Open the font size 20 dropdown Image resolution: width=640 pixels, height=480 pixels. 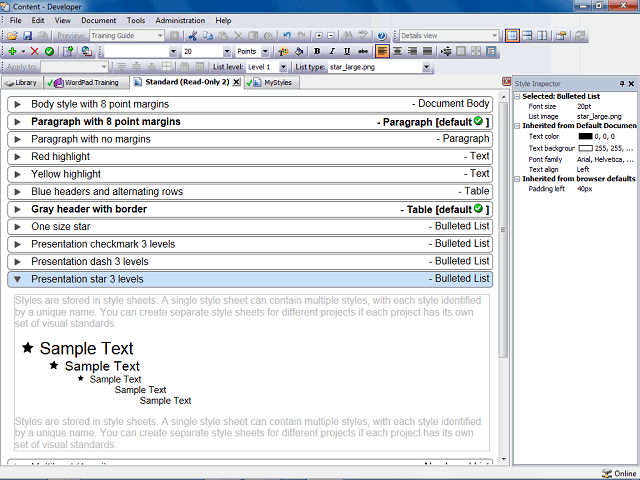tap(227, 51)
